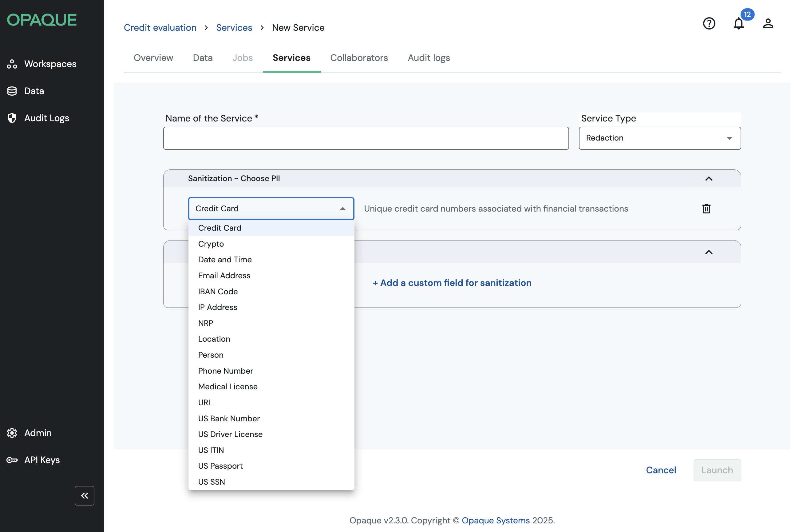Open Admin settings in the sidebar
This screenshot has height=532, width=799.
click(x=30, y=433)
